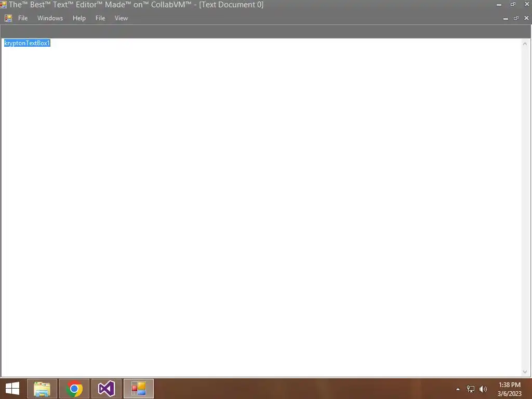Viewport: 532px width, 399px height.
Task: Click the text editor app taskbar icon
Action: pyautogui.click(x=139, y=389)
